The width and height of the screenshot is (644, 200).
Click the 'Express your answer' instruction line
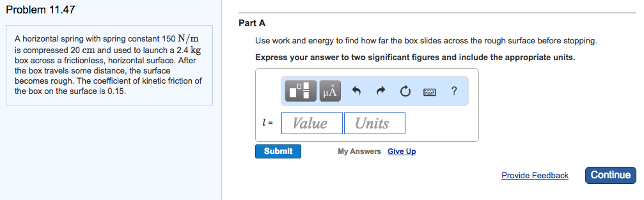415,58
